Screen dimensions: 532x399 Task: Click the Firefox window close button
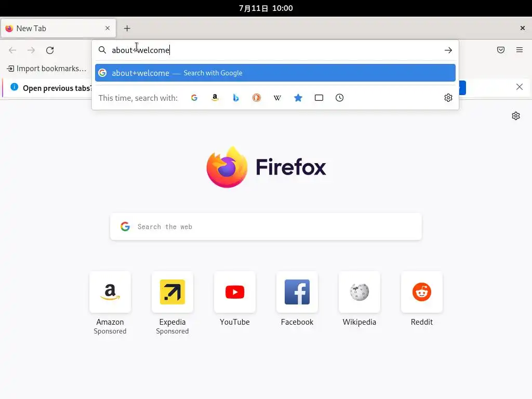click(523, 28)
